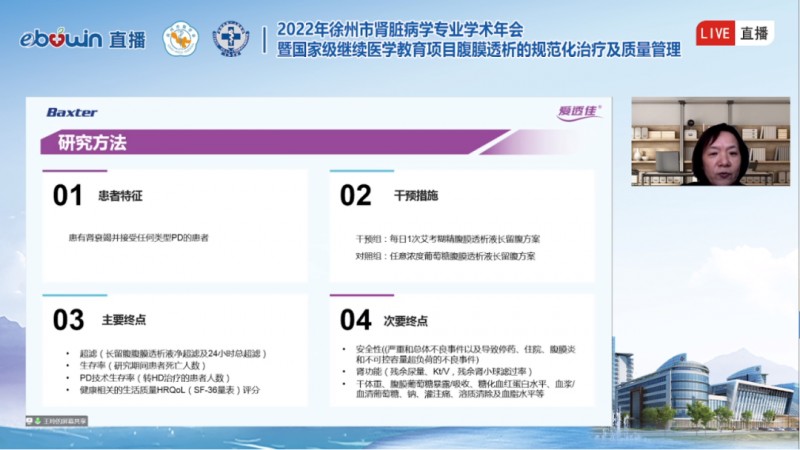
Task: Click the 研究方法 slide title banner
Action: coord(93,143)
